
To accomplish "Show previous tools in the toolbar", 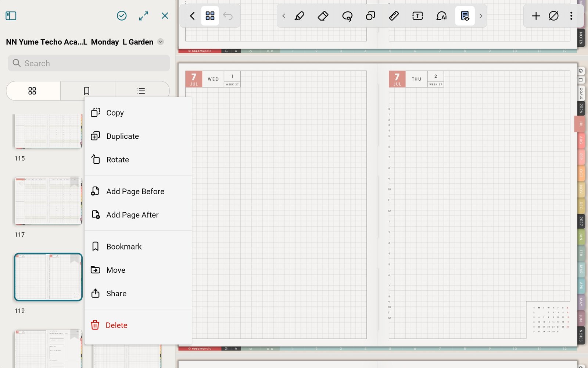I will click(284, 16).
